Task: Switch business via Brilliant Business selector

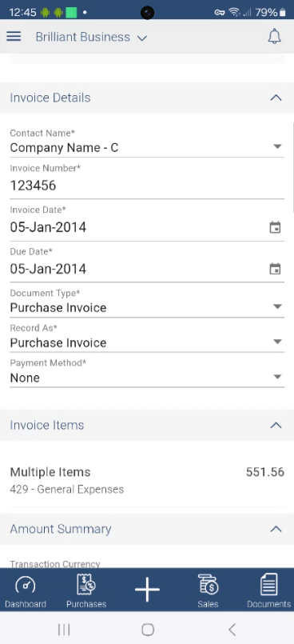Action: coord(91,37)
